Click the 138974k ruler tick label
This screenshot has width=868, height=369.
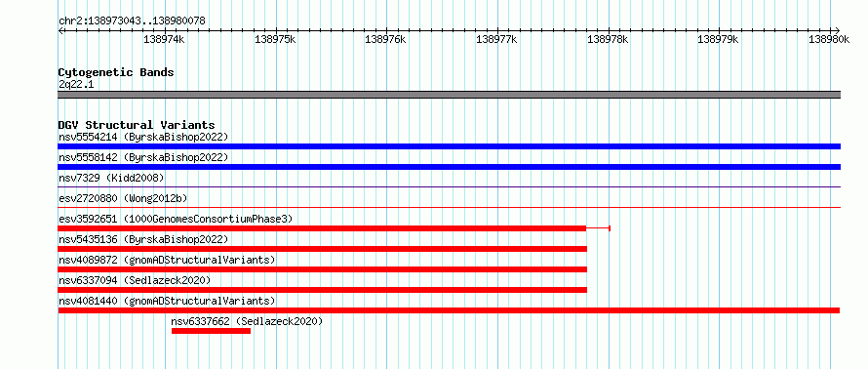pyautogui.click(x=165, y=39)
